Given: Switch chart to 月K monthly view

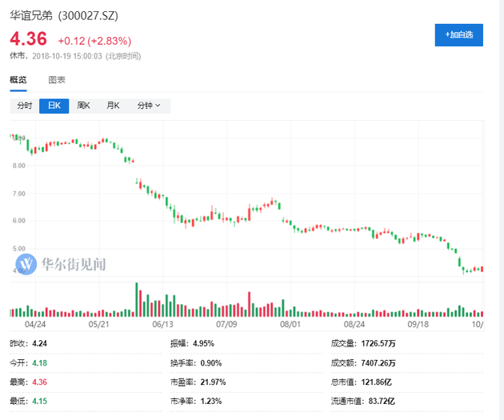Looking at the screenshot, I should pyautogui.click(x=113, y=106).
